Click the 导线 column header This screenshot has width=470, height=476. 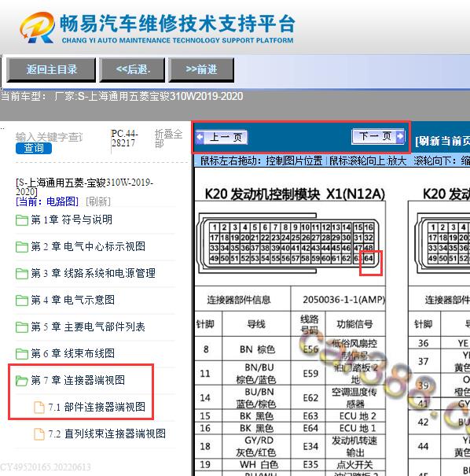click(256, 324)
